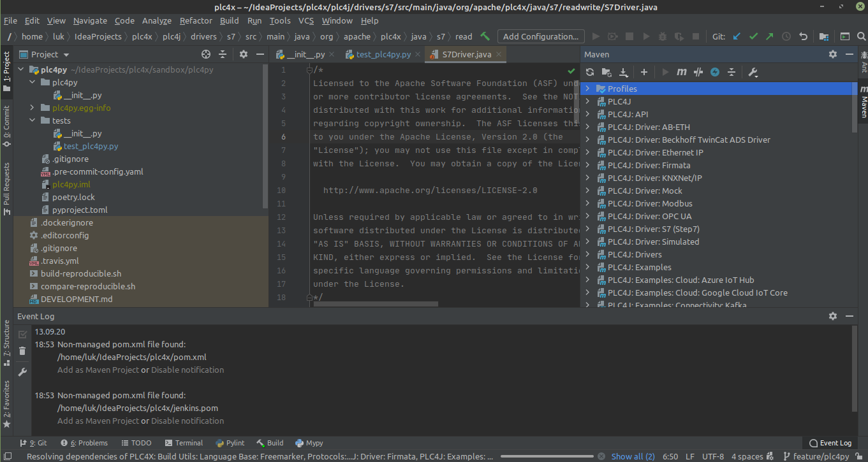Click Search Everywhere magnifier icon
The height and width of the screenshot is (462, 868).
click(x=861, y=36)
